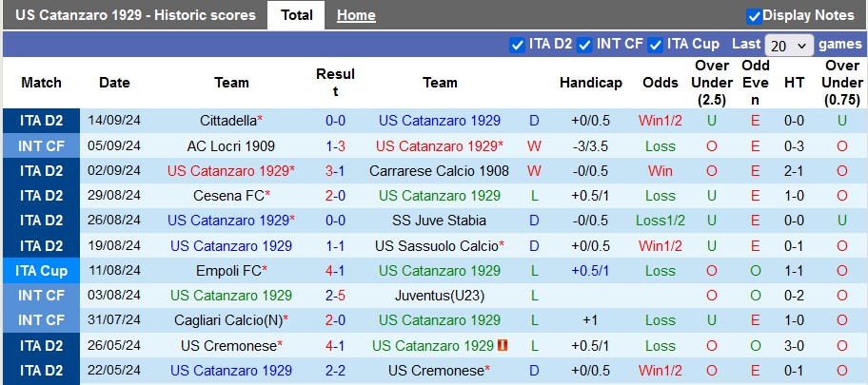Click Loss1/2 odds in Juve Stabia row
Screen dimensions: 868x385
[661, 221]
